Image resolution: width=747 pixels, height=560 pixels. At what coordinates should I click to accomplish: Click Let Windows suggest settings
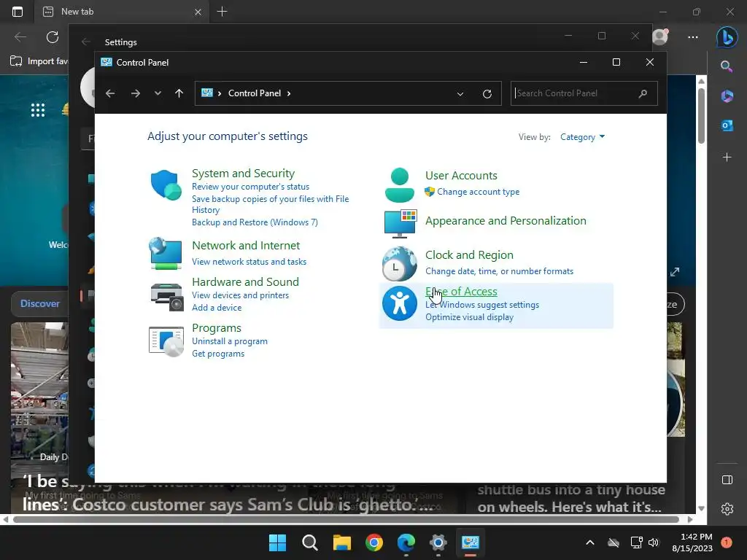pos(482,305)
